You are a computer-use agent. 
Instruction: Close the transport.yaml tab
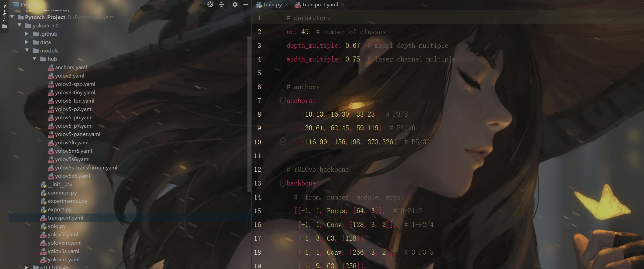tap(342, 5)
